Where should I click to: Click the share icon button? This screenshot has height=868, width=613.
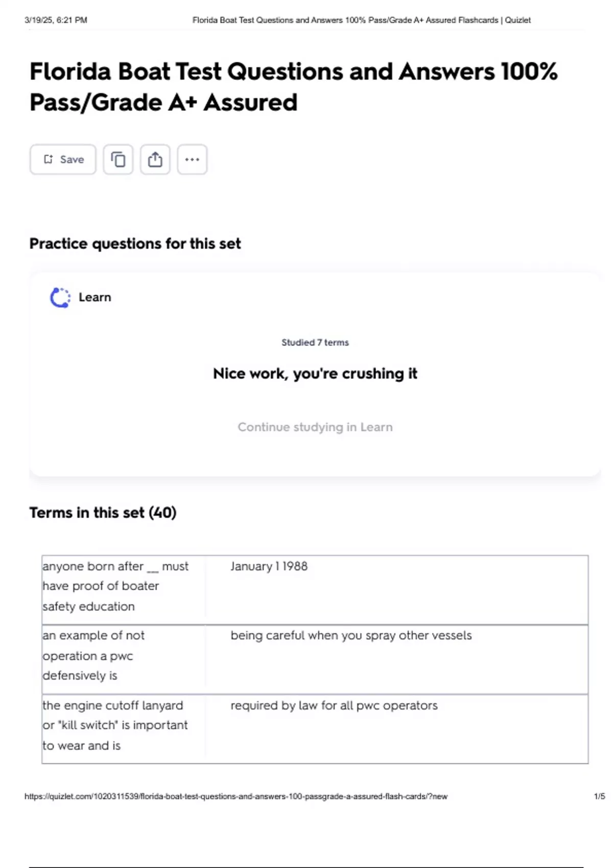point(155,160)
